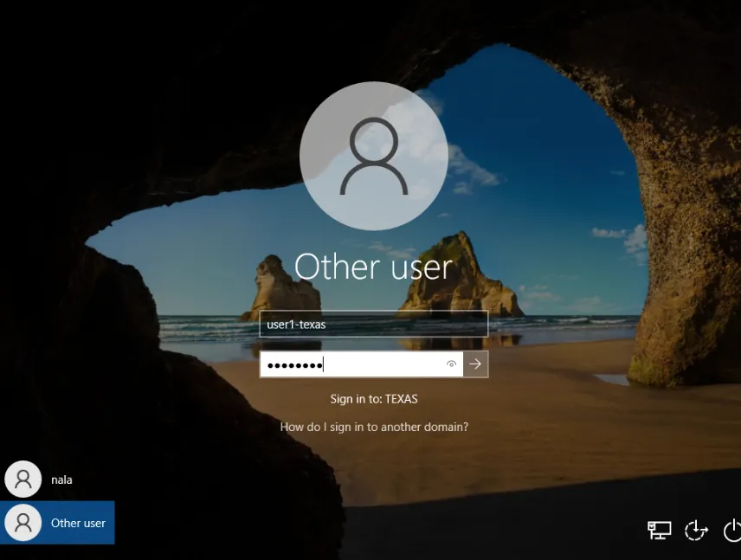
Task: Click the large profile picture circle
Action: coord(374,156)
